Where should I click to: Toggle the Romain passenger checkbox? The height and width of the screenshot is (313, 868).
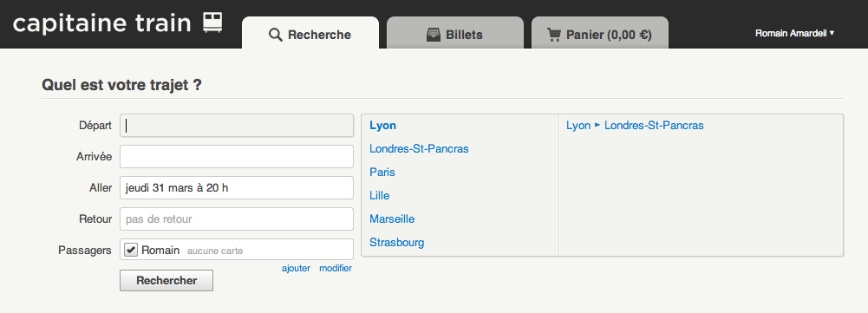131,250
